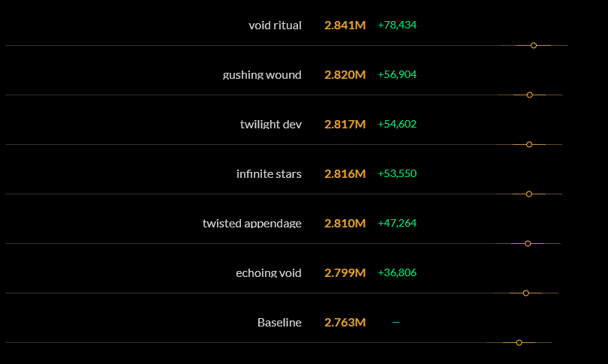This screenshot has height=364, width=608.
Task: Click the Baseline dash indicator
Action: tap(396, 322)
